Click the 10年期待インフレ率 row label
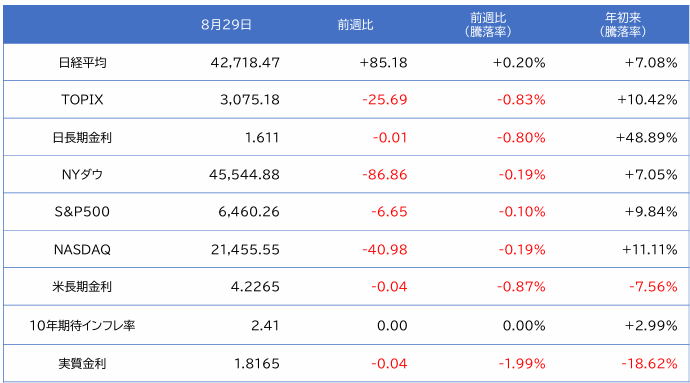 pos(82,325)
